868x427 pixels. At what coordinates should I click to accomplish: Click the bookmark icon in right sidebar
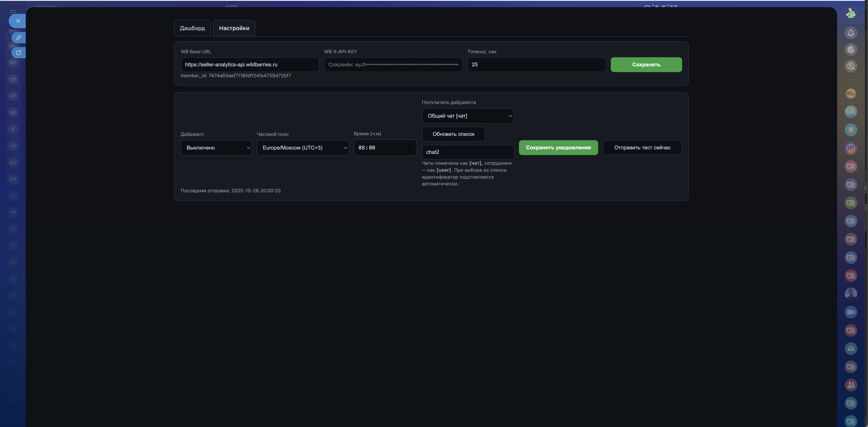pos(851,130)
